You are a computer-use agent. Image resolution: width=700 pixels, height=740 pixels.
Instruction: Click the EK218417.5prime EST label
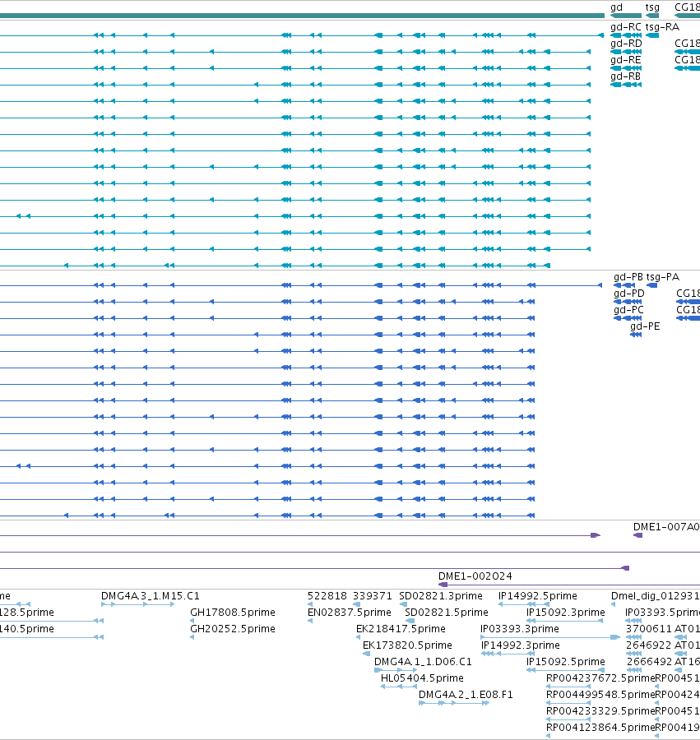click(401, 629)
